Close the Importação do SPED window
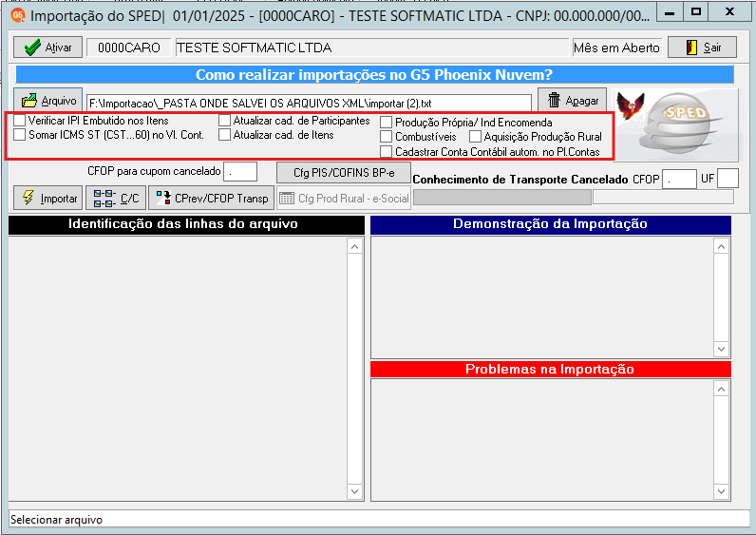 pos(730,12)
